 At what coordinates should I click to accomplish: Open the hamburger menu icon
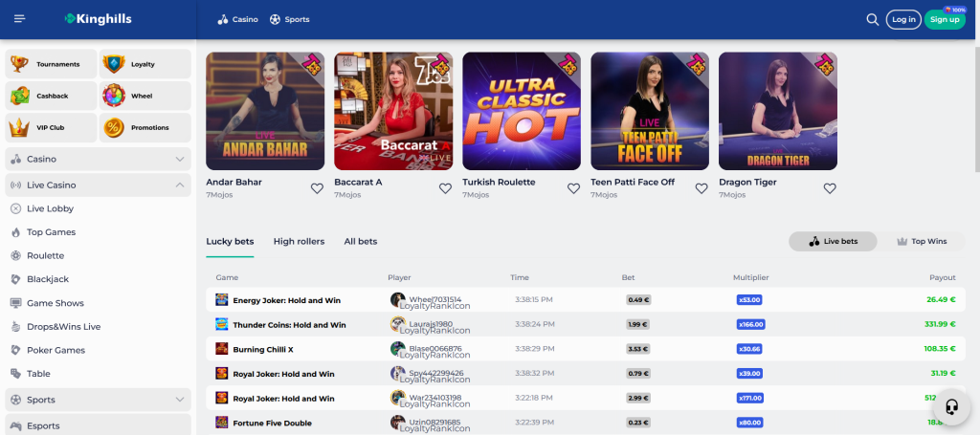[19, 19]
